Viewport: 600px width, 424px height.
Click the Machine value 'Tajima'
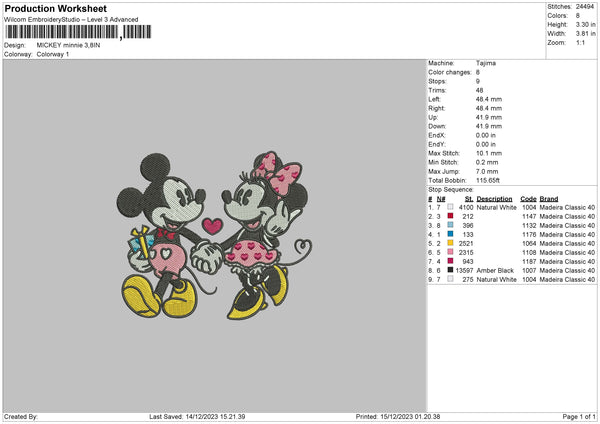click(x=486, y=63)
